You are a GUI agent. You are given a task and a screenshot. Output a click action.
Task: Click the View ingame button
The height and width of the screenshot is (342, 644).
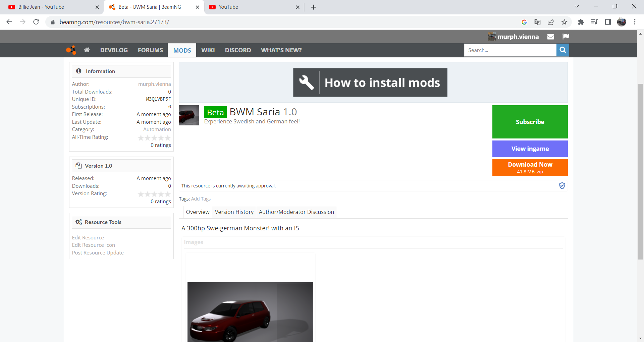[x=530, y=149]
